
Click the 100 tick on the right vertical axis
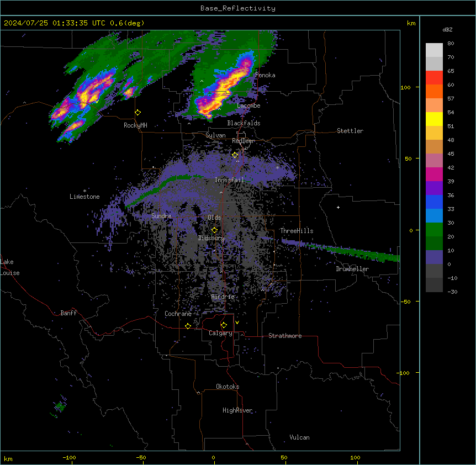pos(405,87)
